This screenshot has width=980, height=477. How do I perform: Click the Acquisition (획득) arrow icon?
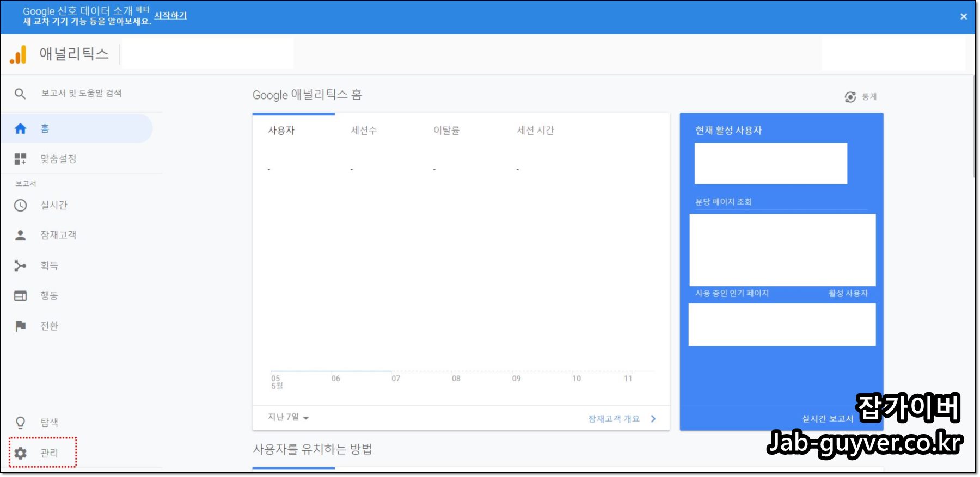click(20, 265)
